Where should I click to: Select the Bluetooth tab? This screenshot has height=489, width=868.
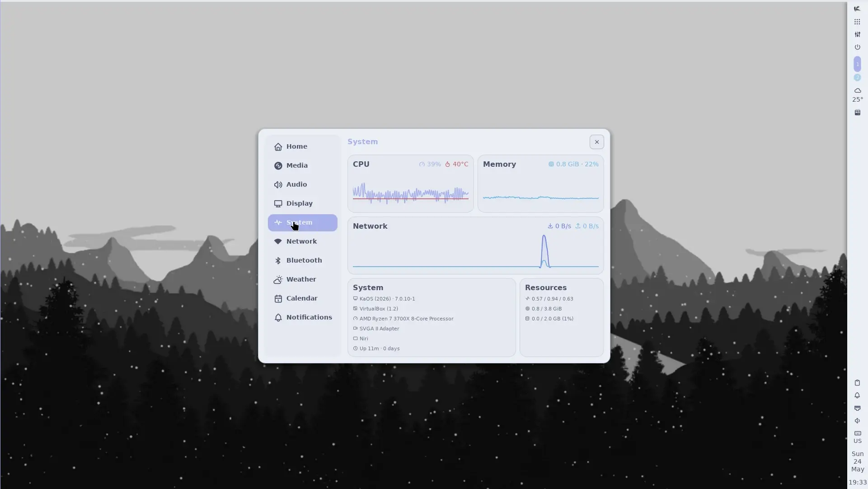(302, 260)
